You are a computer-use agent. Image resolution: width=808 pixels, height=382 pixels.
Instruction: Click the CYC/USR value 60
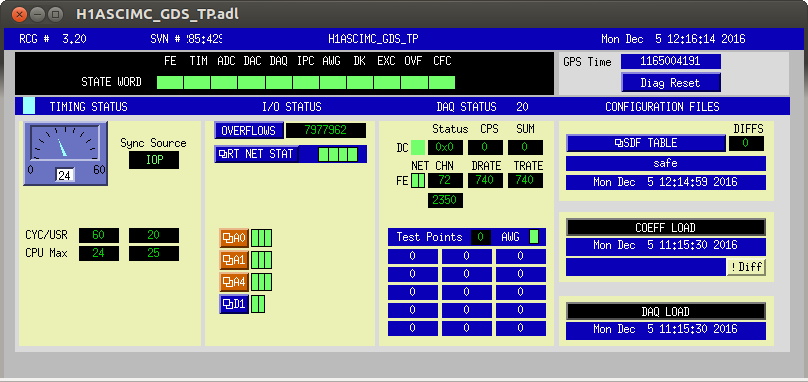tap(98, 236)
